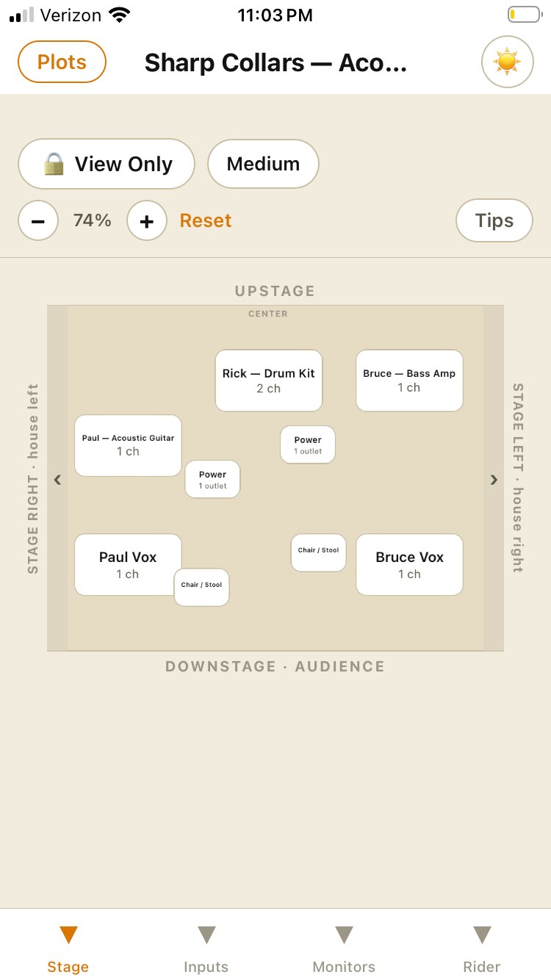Tap the 11:03 PM clock
Screen dimensions: 551x980
275,15
